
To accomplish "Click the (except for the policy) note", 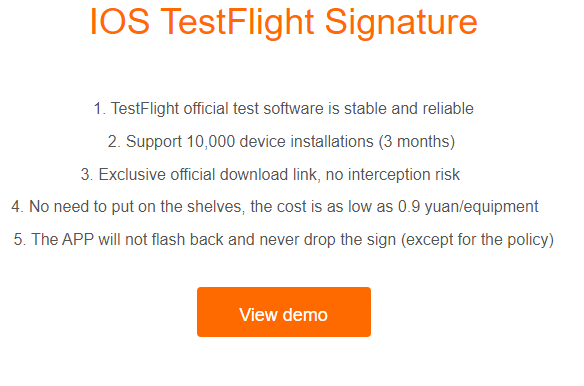I will [477, 240].
